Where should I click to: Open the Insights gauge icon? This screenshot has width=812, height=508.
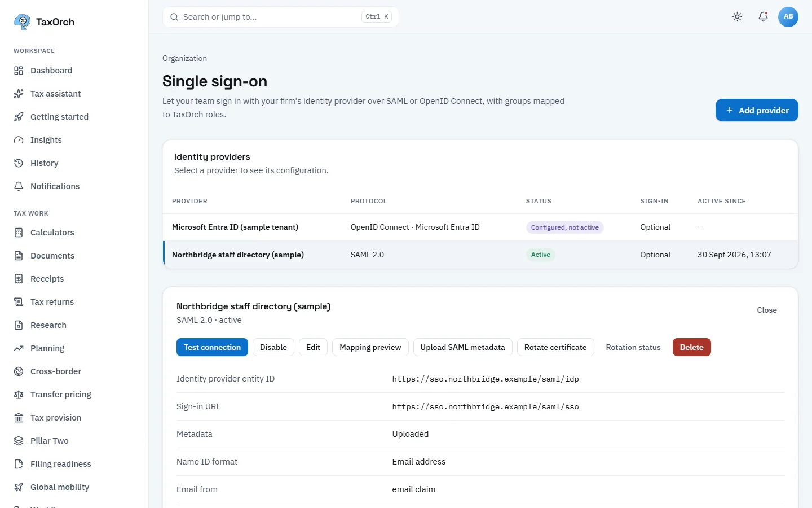coord(19,140)
